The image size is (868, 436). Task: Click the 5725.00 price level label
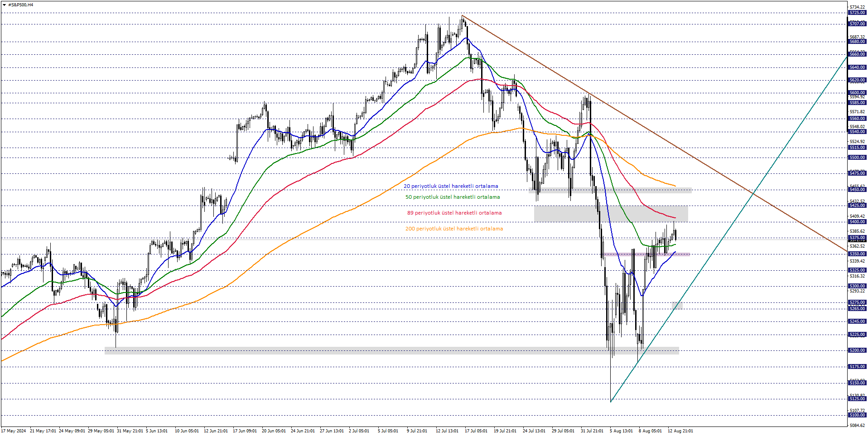pyautogui.click(x=857, y=13)
